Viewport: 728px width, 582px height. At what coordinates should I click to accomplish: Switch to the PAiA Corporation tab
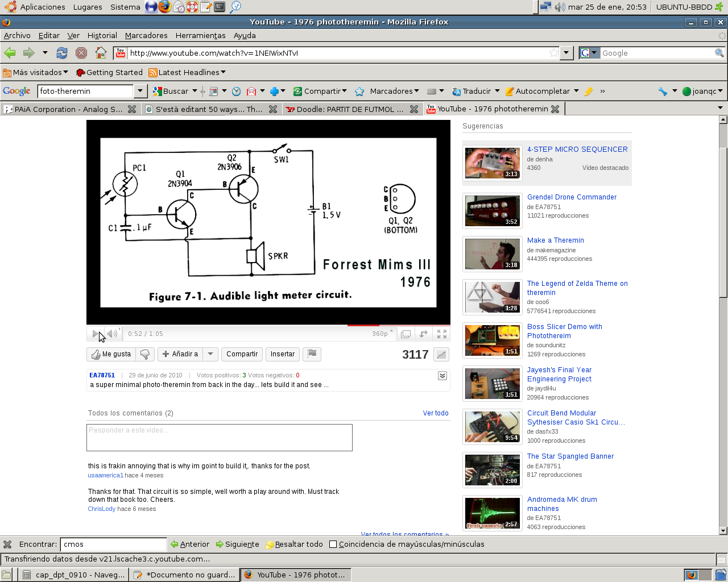[64, 109]
